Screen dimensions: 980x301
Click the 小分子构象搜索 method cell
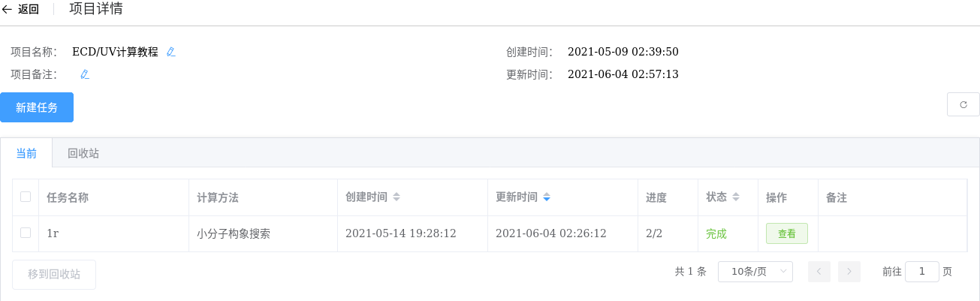(x=234, y=233)
